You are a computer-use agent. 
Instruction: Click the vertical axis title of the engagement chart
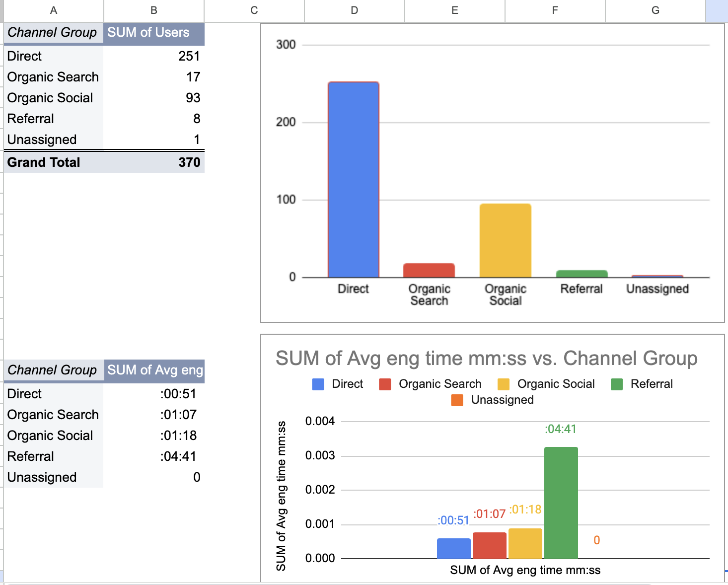(x=281, y=496)
